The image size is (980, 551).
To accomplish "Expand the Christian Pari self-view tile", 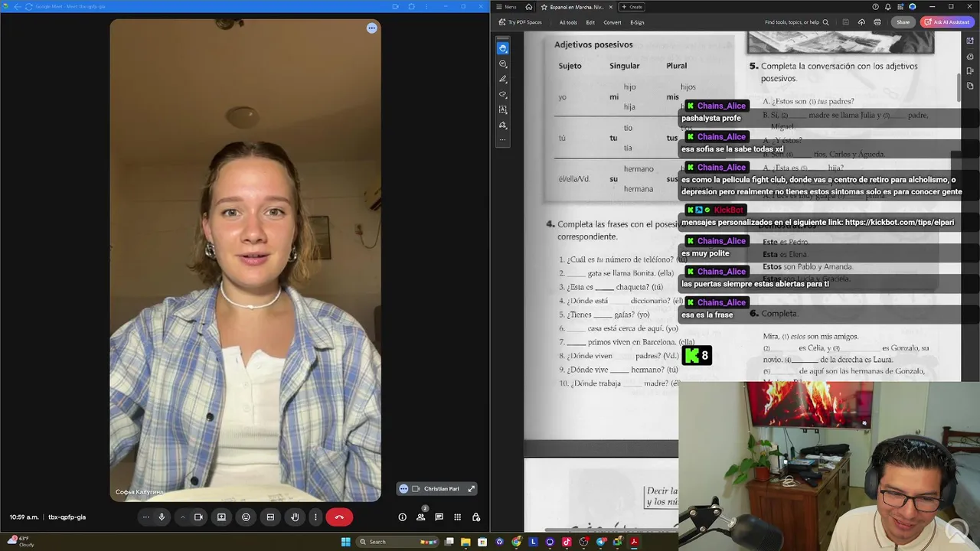I will click(x=472, y=488).
